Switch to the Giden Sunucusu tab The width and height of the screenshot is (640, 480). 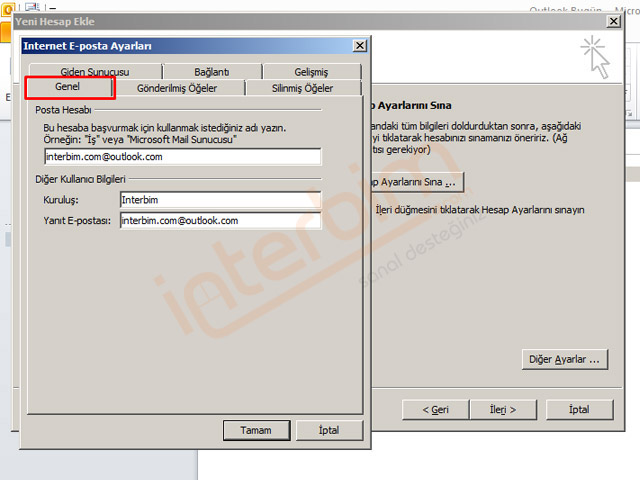pos(95,72)
